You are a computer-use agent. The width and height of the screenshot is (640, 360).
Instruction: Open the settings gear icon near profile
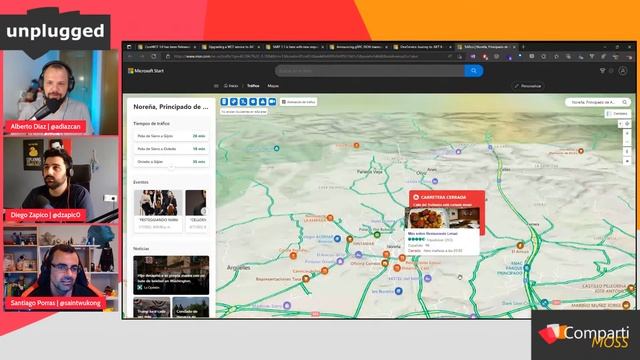click(611, 71)
